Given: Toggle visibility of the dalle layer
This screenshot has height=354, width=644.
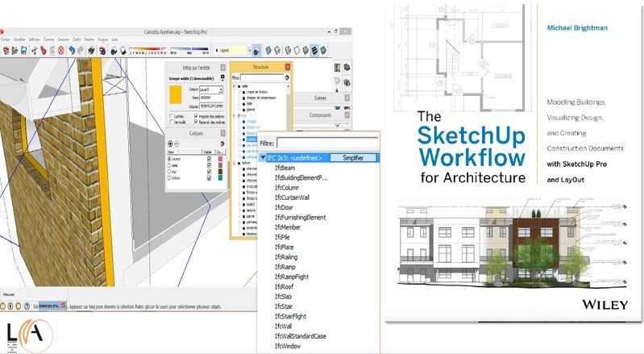Looking at the screenshot, I should pyautogui.click(x=210, y=165).
